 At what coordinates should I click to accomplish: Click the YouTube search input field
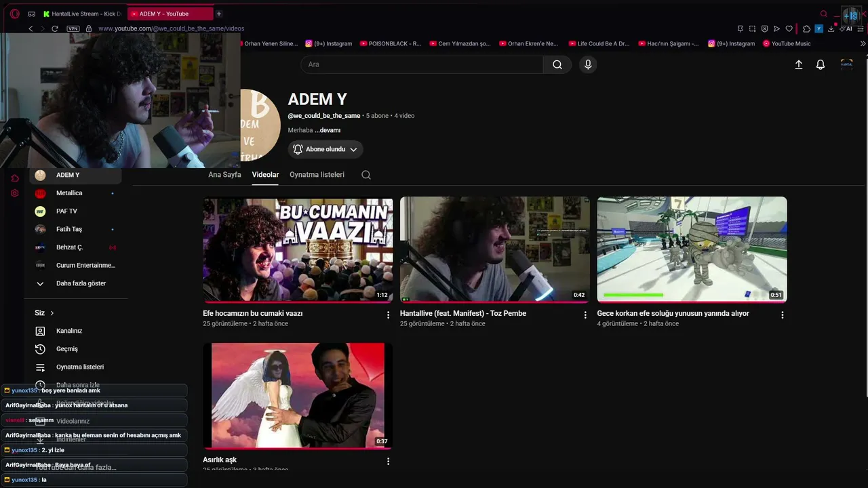tap(422, 64)
